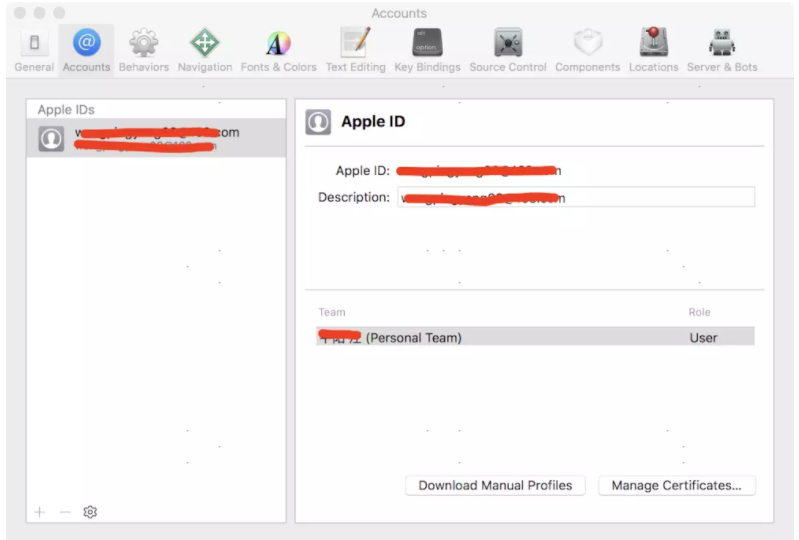The height and width of the screenshot is (540, 799).
Task: Click the Team column header
Action: tap(332, 312)
